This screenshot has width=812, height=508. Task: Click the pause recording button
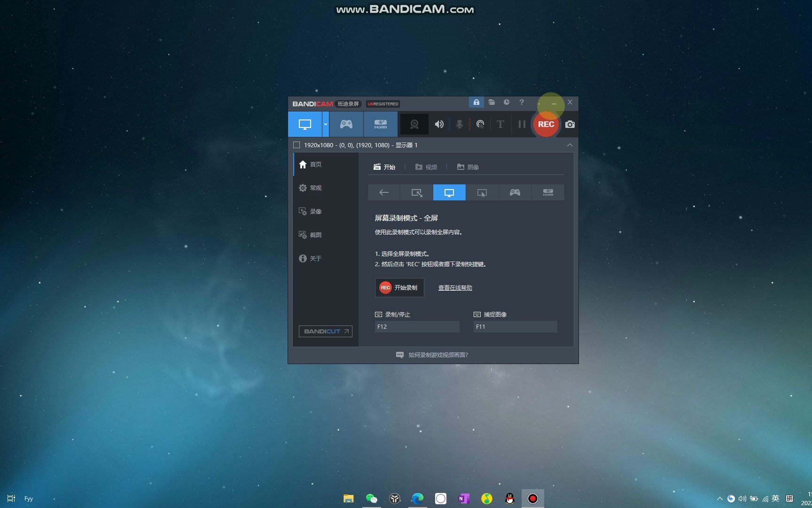(x=522, y=124)
